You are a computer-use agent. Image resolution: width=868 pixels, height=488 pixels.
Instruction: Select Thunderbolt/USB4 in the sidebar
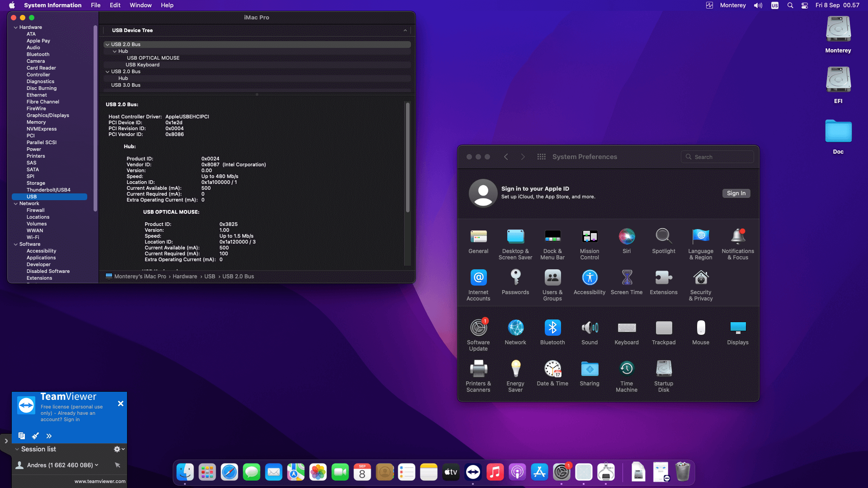[48, 190]
